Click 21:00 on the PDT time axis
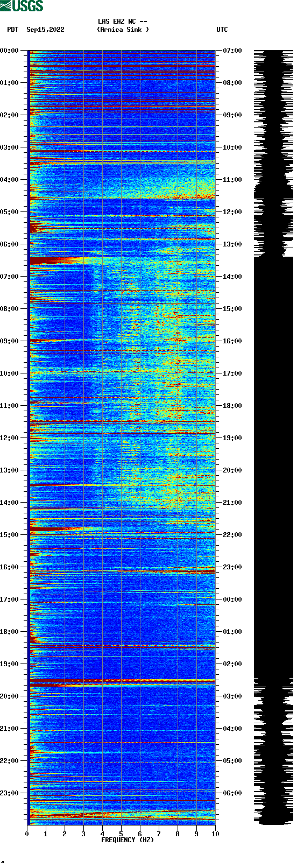 pos(10,729)
